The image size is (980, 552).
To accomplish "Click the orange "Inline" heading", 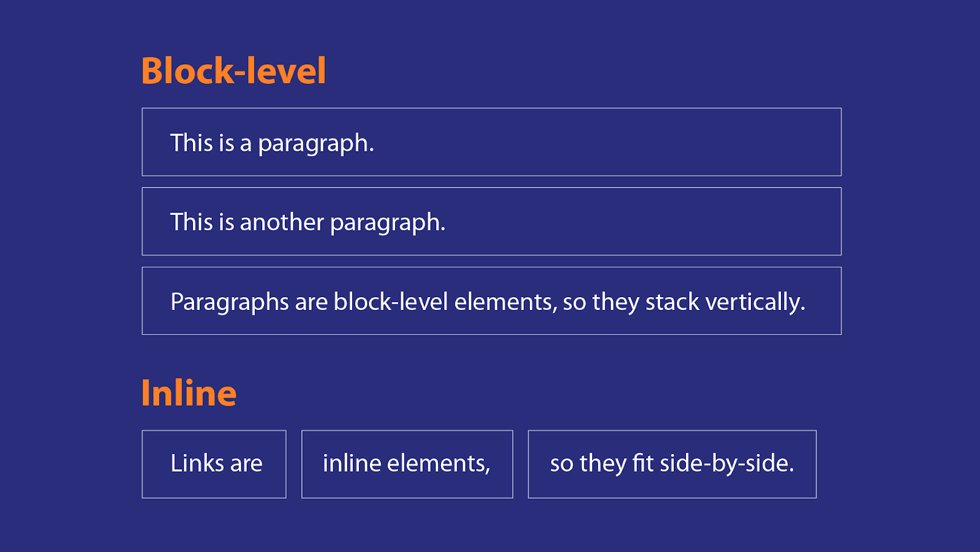I will pyautogui.click(x=189, y=393).
